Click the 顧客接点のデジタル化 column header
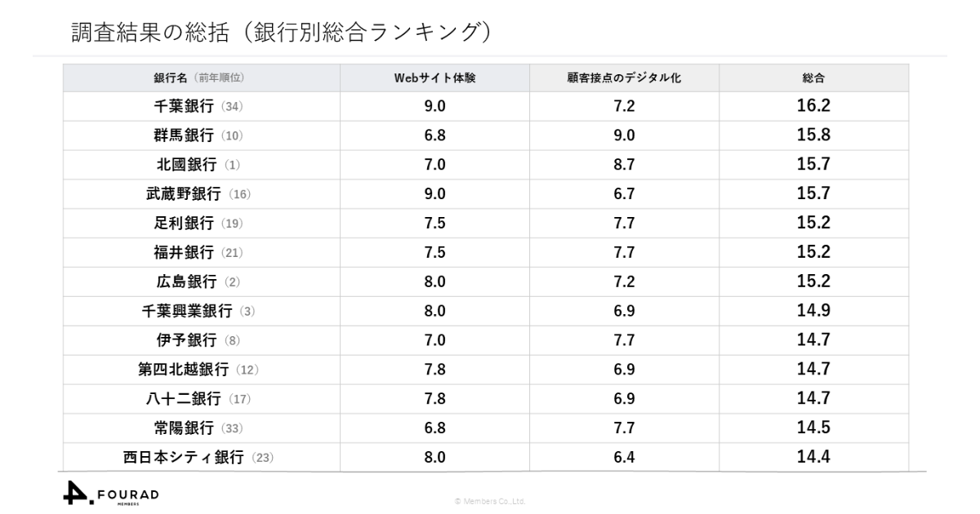 pos(624,78)
